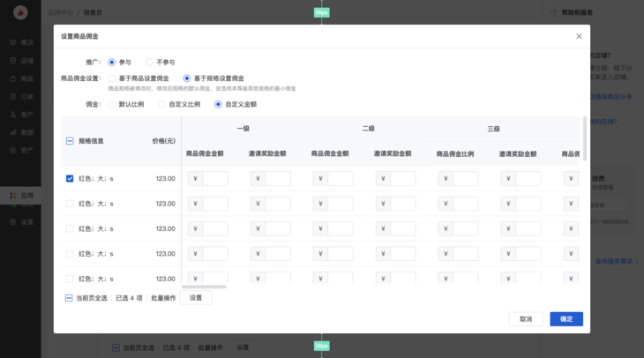The height and width of the screenshot is (358, 644).
Task: Toggle the 当前页全选 checkbox in dialog footer
Action: click(x=70, y=298)
